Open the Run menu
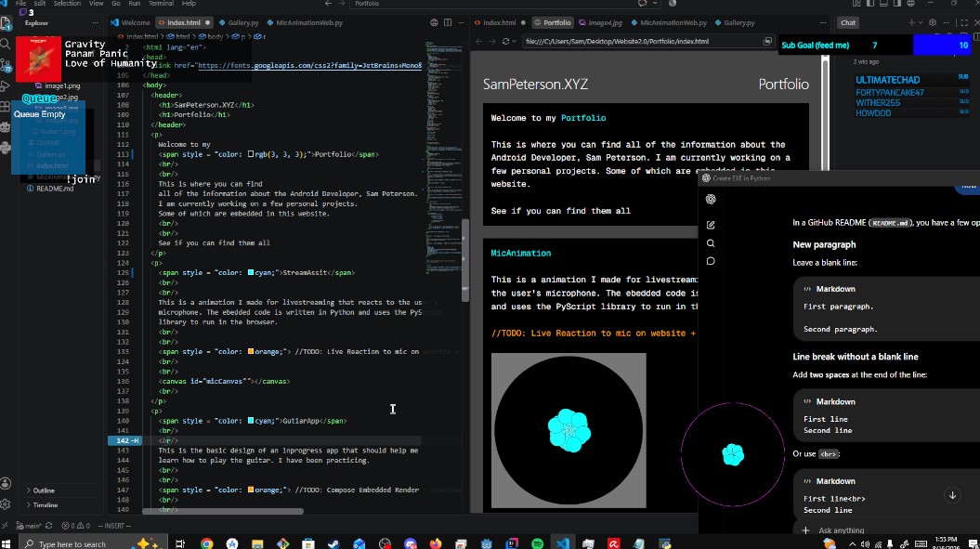980x549 pixels. (x=134, y=3)
